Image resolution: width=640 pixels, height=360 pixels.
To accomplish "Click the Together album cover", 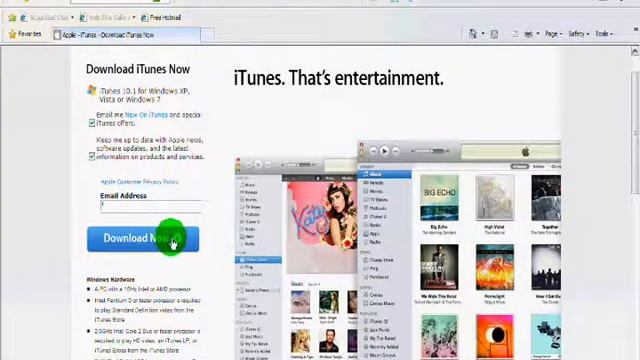I will (546, 198).
